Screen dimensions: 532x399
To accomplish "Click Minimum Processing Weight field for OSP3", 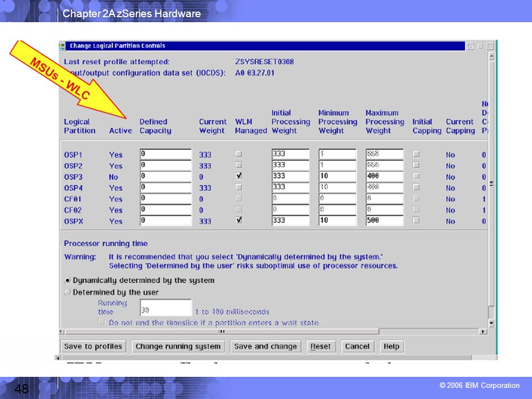I will 337,176.
